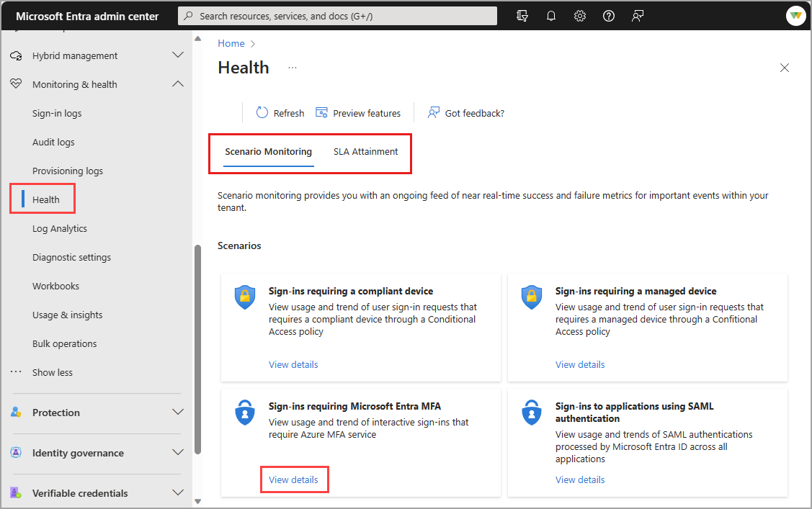Click the Verifiable credentials icon
The height and width of the screenshot is (509, 812).
point(16,493)
